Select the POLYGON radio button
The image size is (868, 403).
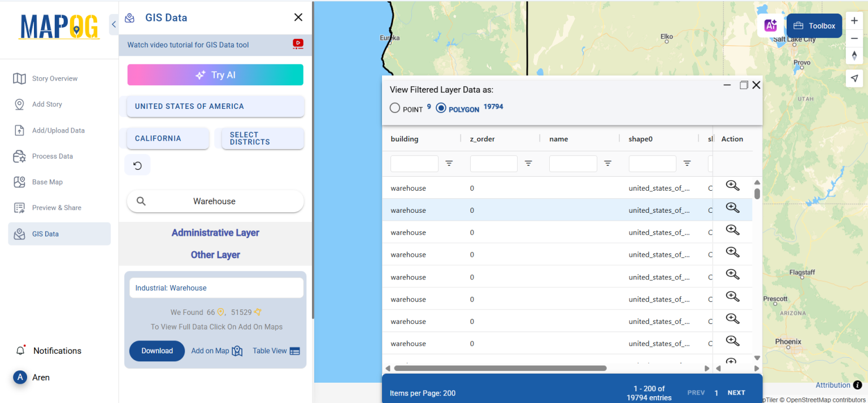tap(441, 107)
